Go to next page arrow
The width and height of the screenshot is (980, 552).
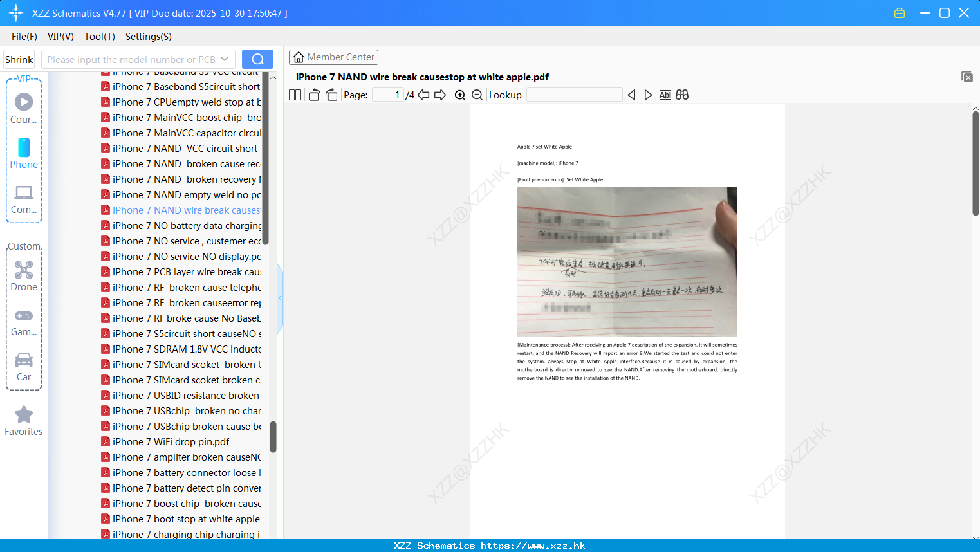(440, 95)
